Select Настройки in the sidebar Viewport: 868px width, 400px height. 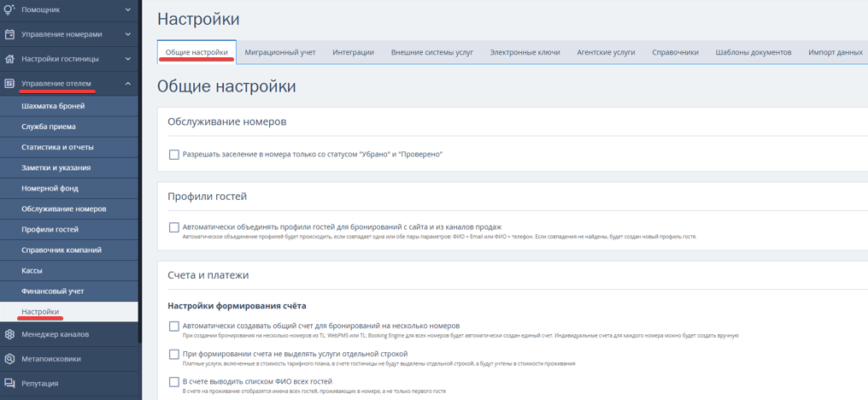(69, 312)
